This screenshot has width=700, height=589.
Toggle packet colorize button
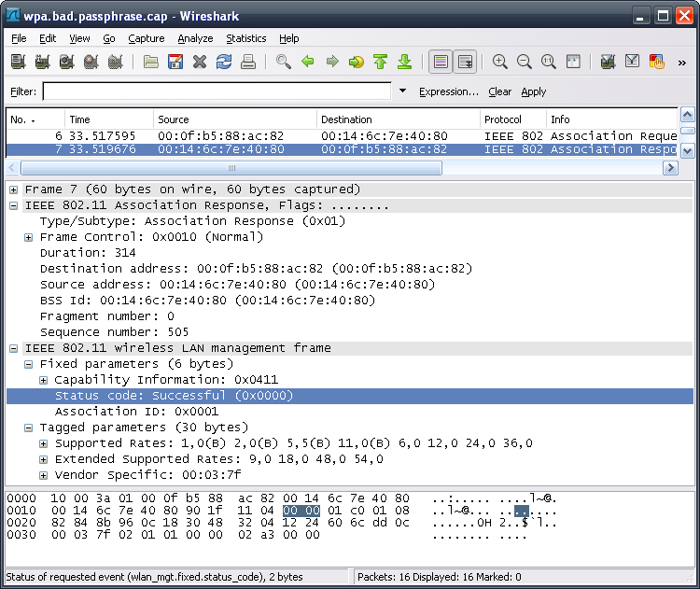tap(440, 62)
